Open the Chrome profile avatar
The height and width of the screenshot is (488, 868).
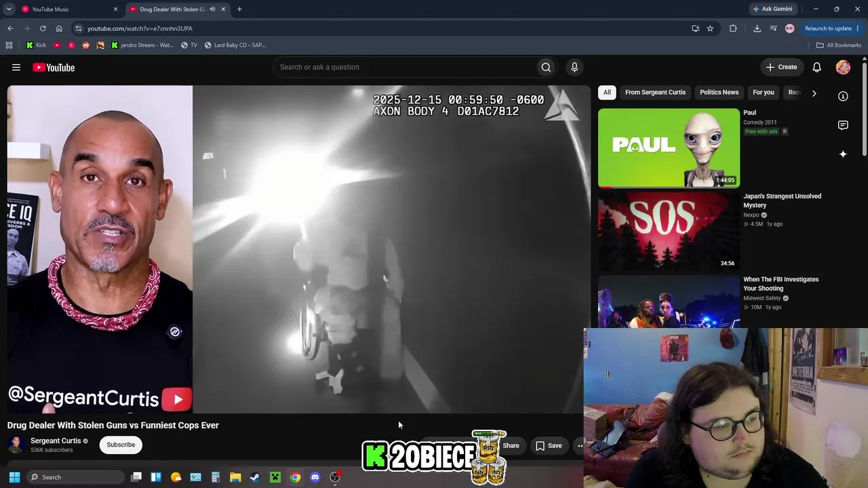point(789,28)
